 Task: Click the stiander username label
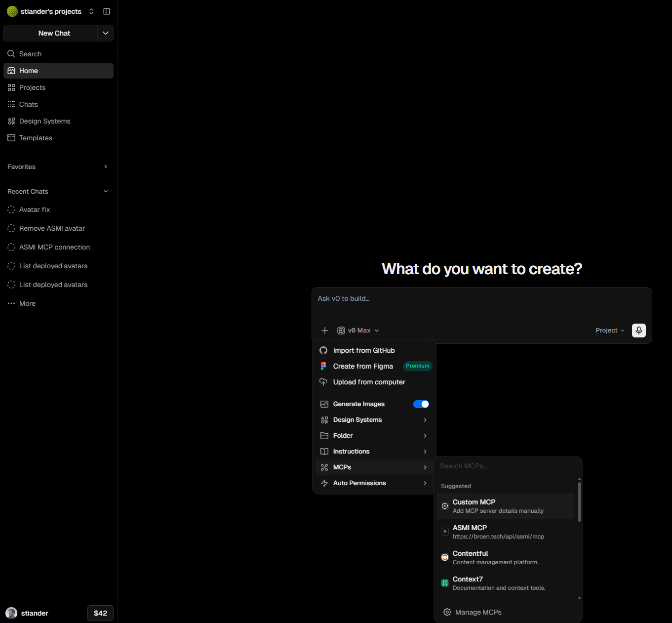[x=35, y=613]
